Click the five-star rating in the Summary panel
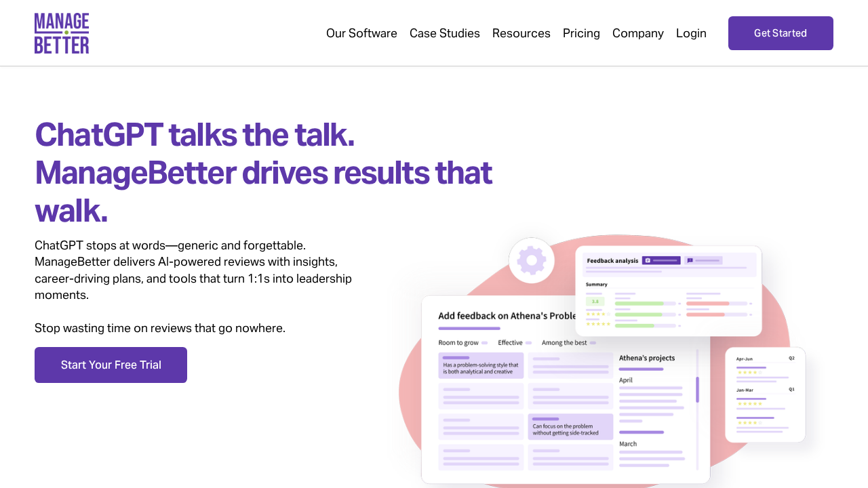The width and height of the screenshot is (868, 488). click(598, 324)
